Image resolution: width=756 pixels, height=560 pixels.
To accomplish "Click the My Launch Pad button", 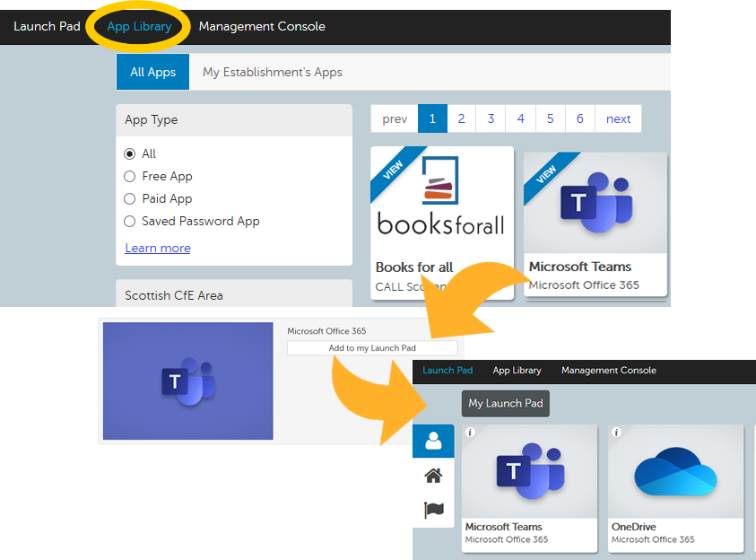I will 506,403.
